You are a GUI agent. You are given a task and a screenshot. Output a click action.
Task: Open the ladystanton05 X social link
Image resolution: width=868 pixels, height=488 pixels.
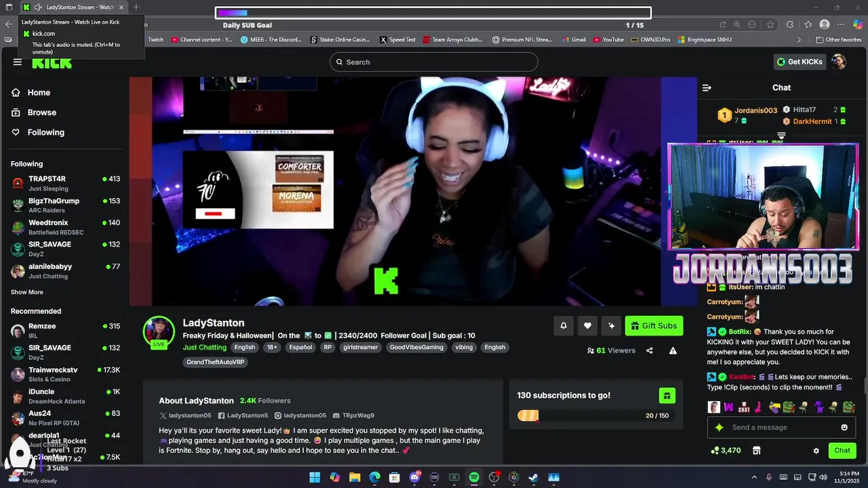pyautogui.click(x=185, y=415)
